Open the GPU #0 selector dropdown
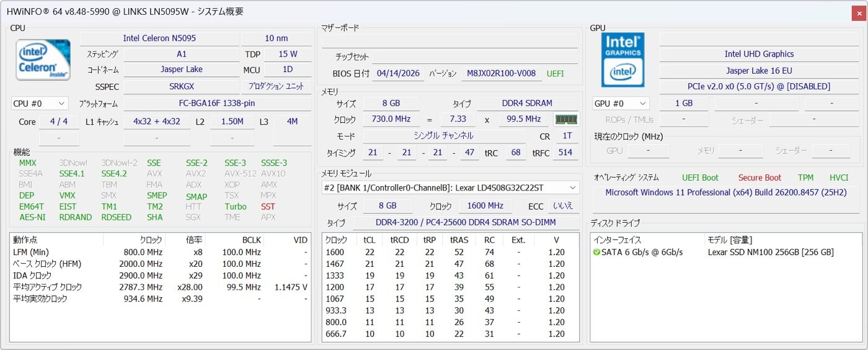This screenshot has height=350, width=868. tap(621, 104)
